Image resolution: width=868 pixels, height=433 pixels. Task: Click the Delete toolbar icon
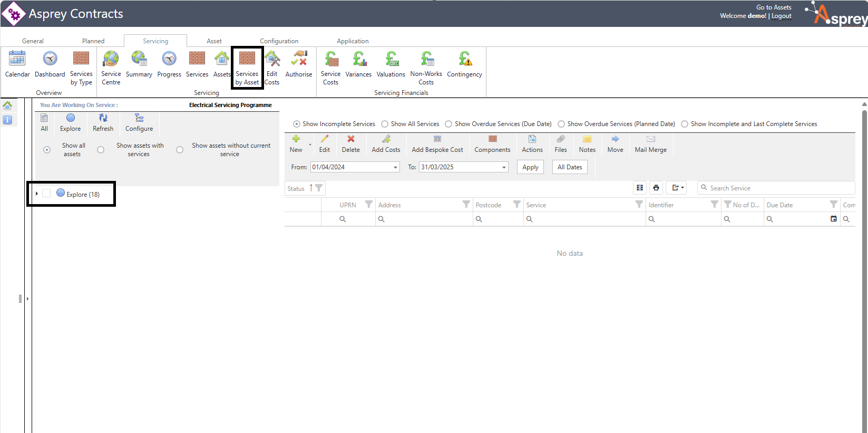click(351, 143)
